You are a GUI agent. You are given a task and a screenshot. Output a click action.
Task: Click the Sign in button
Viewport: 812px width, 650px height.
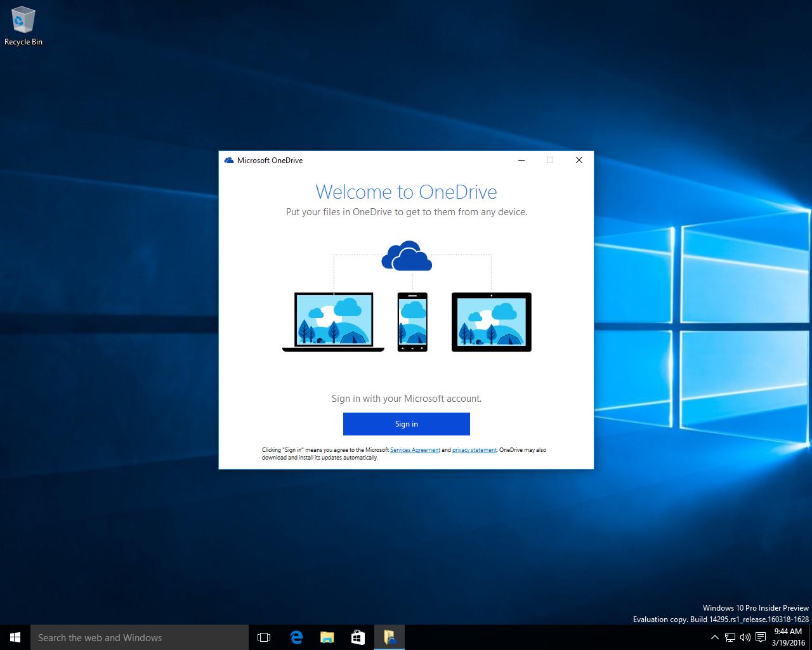[406, 424]
